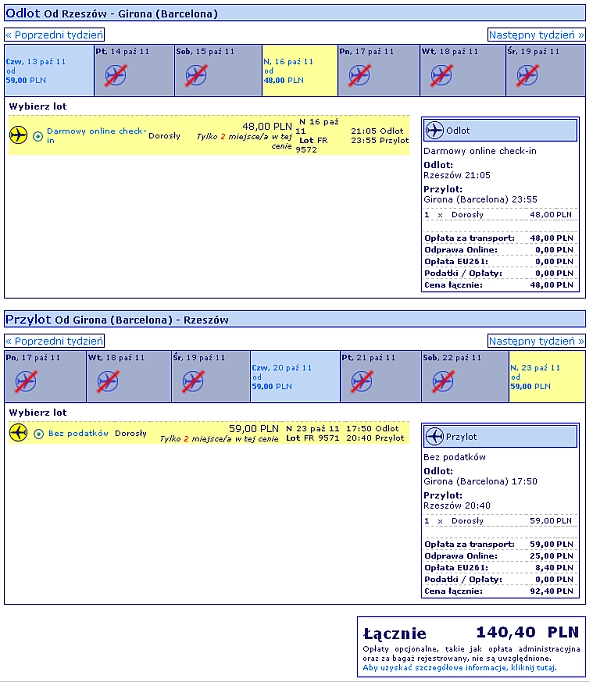Go to next week for outbound flights

536,35
